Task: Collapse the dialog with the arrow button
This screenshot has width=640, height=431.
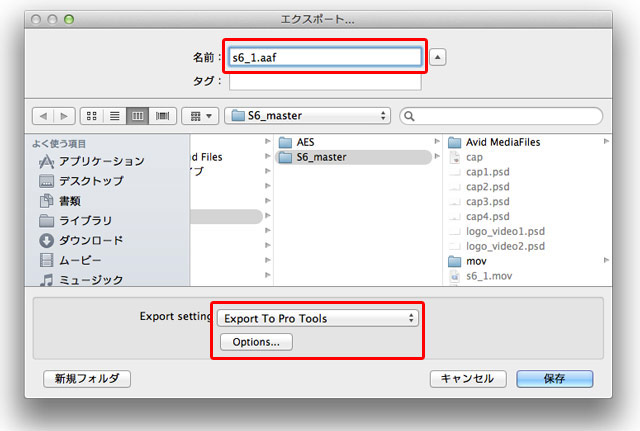Action: pos(438,57)
